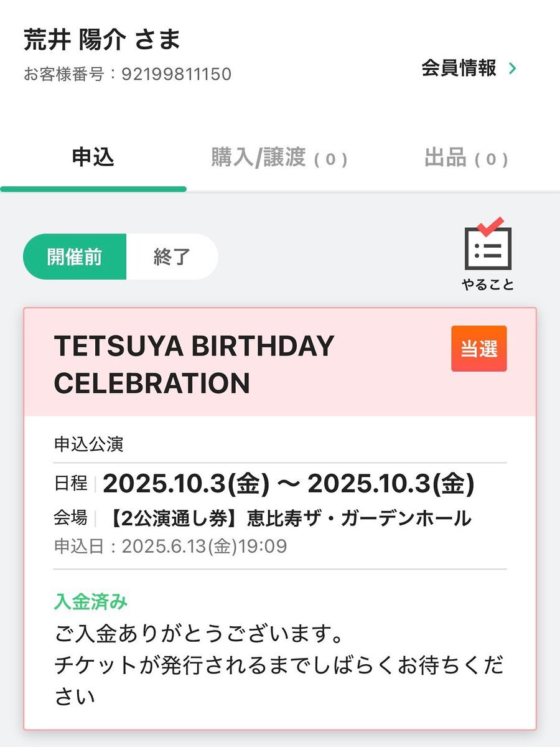
Task: Select the 終了 filter toggle
Action: tap(172, 256)
